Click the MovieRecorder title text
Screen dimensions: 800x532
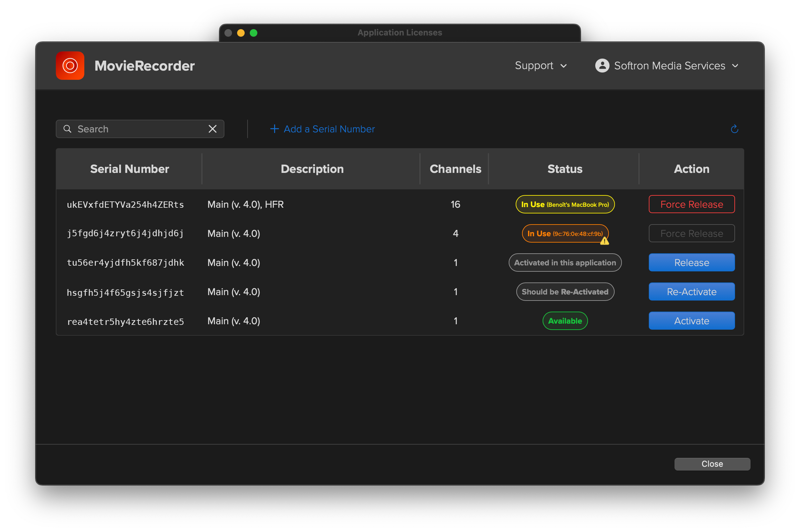coord(144,66)
